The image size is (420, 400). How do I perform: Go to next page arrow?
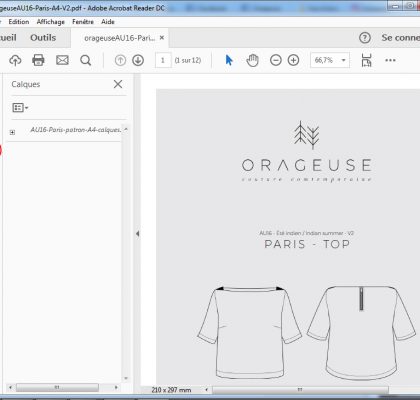click(138, 60)
